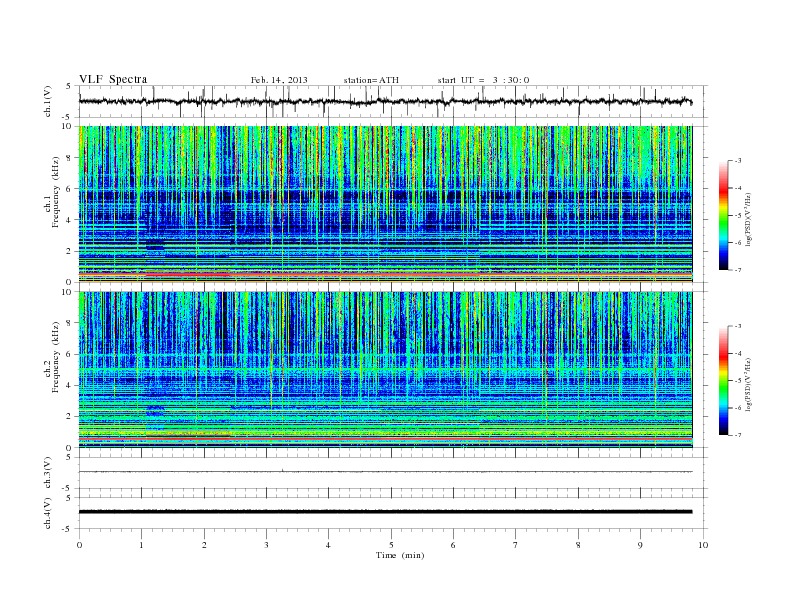This screenshot has height=612, width=792.
Task: Click the thick ch.4 voltage trace
Action: [x=385, y=512]
